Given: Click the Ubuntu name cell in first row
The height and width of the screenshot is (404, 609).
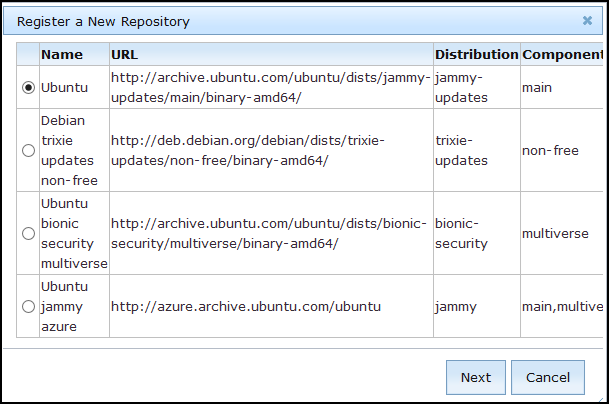Looking at the screenshot, I should point(75,87).
